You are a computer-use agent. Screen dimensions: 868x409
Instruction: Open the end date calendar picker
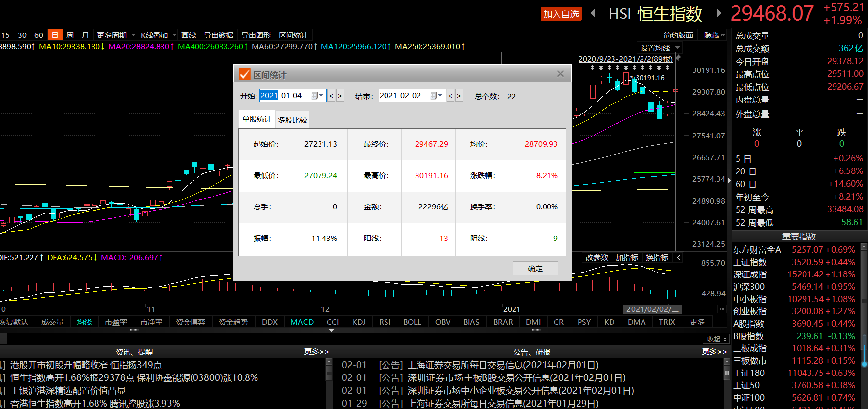[436, 96]
